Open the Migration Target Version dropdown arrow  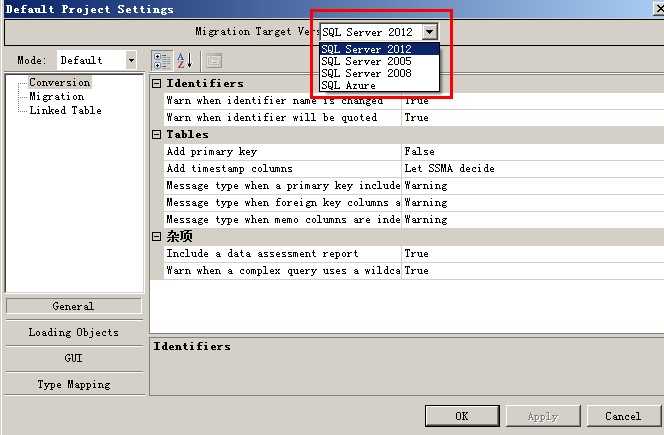(429, 32)
